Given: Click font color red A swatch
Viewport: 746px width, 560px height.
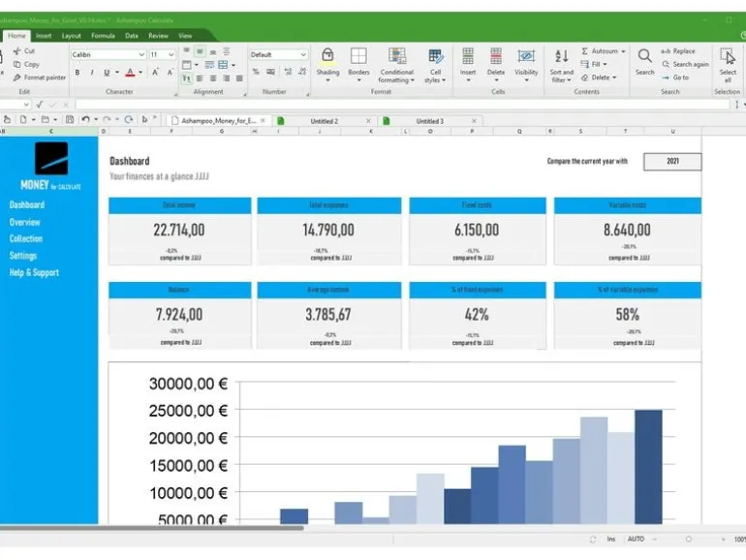Looking at the screenshot, I should click(x=130, y=73).
